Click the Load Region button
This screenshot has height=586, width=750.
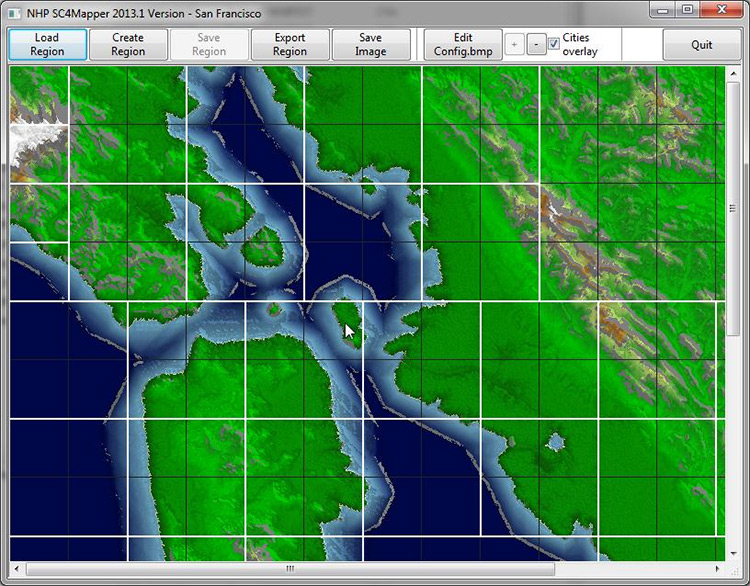coord(47,44)
